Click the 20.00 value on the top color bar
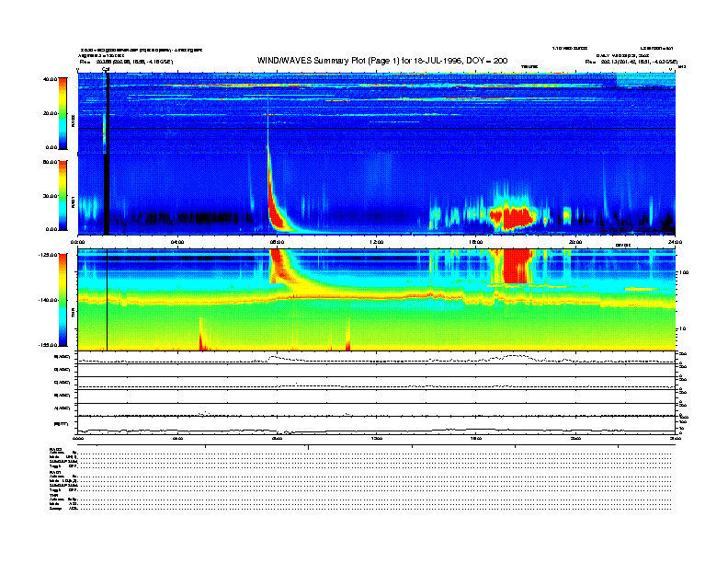This screenshot has height=563, width=728. [51, 113]
